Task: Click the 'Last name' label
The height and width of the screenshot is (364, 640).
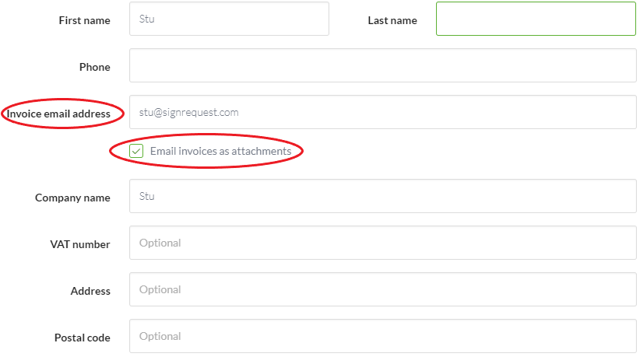Action: (392, 20)
